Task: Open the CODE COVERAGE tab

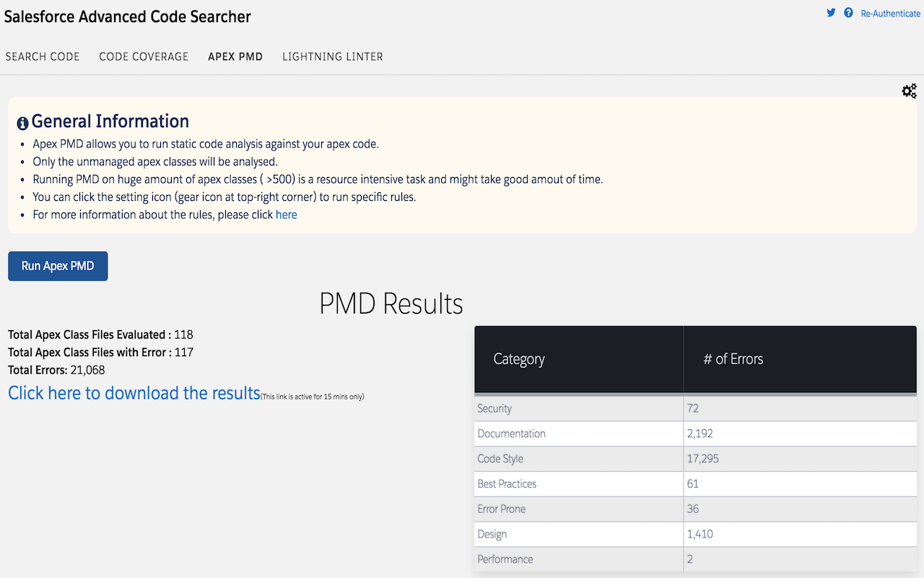Action: (143, 56)
